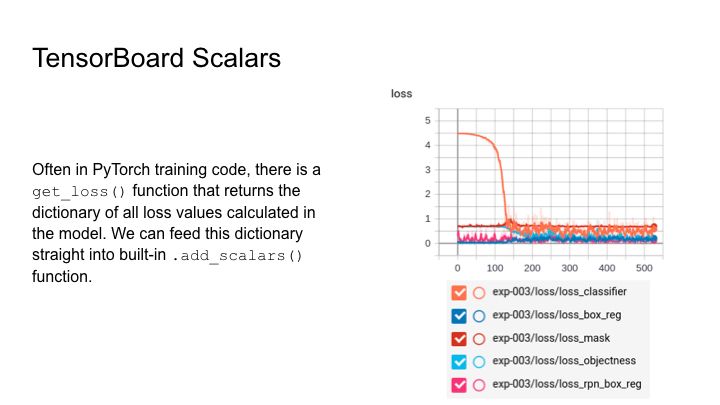Click the exp-003/loss/loss_classifier label
Screen dimensions: 720x405
click(x=559, y=292)
